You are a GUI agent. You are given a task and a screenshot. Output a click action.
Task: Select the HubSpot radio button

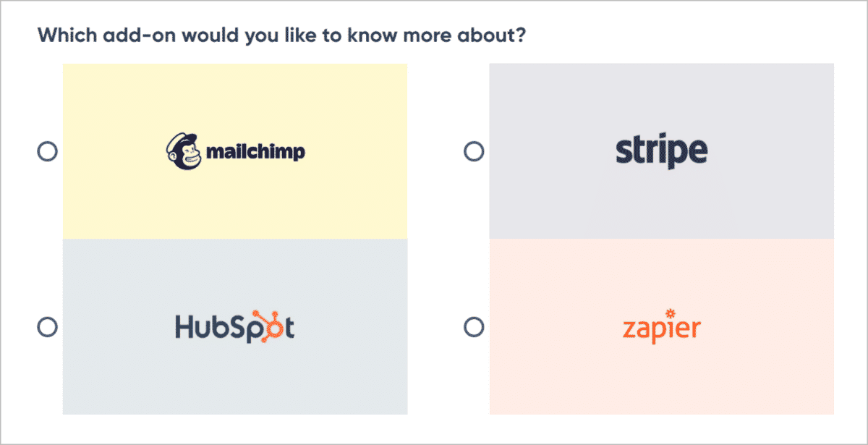point(47,327)
